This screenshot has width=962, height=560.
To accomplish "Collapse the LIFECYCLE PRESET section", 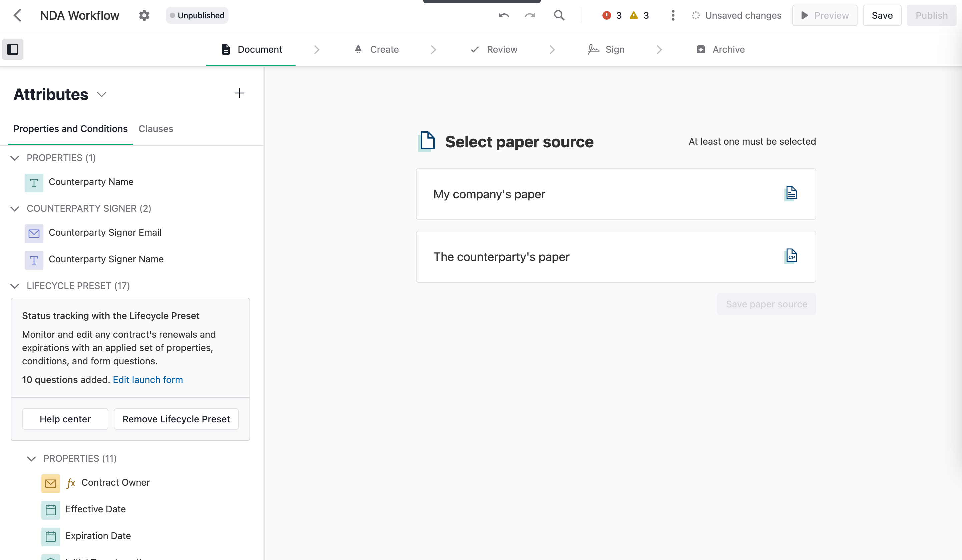I will point(15,286).
